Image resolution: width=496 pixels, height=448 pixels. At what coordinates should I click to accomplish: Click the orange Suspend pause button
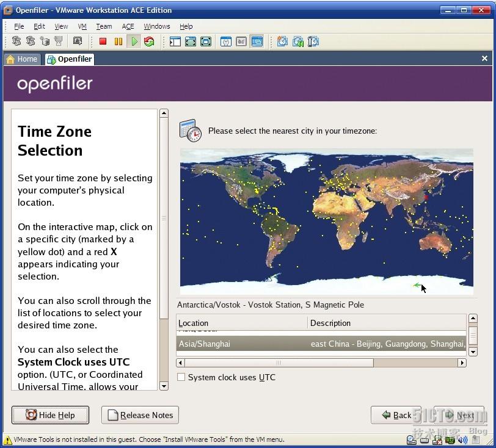119,42
